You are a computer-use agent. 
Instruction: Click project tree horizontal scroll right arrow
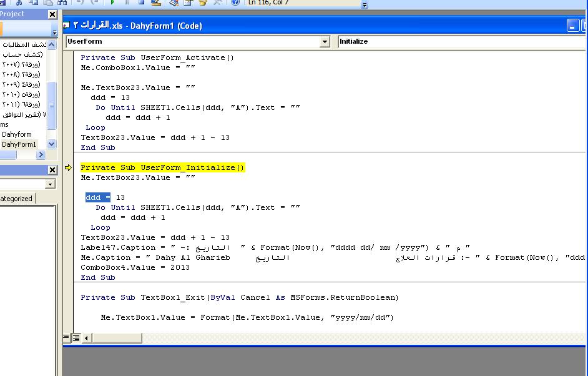pyautogui.click(x=41, y=154)
